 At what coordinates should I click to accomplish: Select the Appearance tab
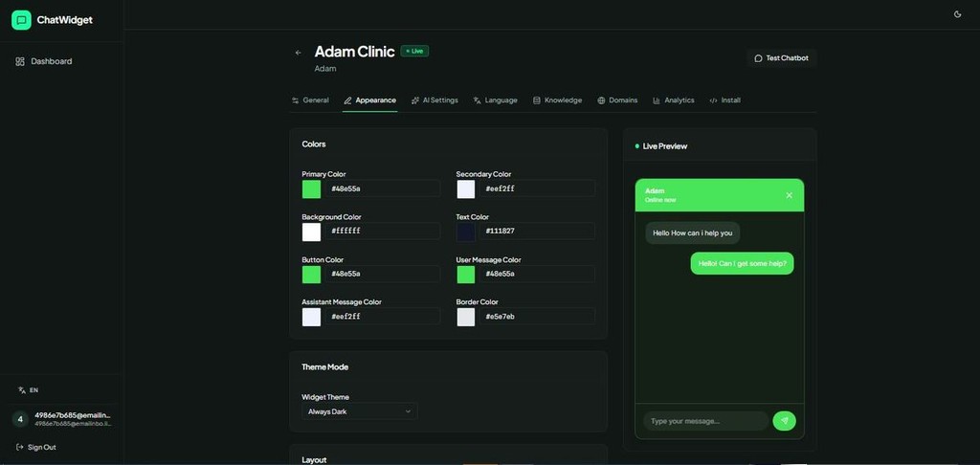coord(370,100)
